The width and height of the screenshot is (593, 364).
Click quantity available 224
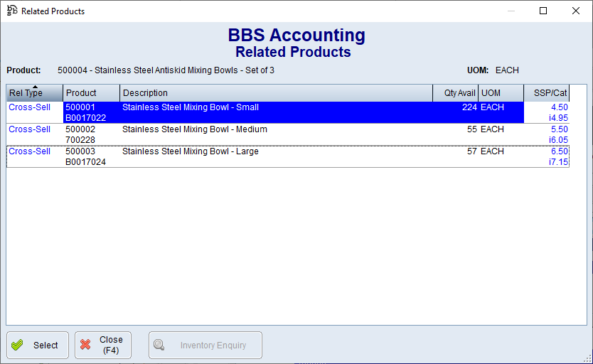coord(469,107)
